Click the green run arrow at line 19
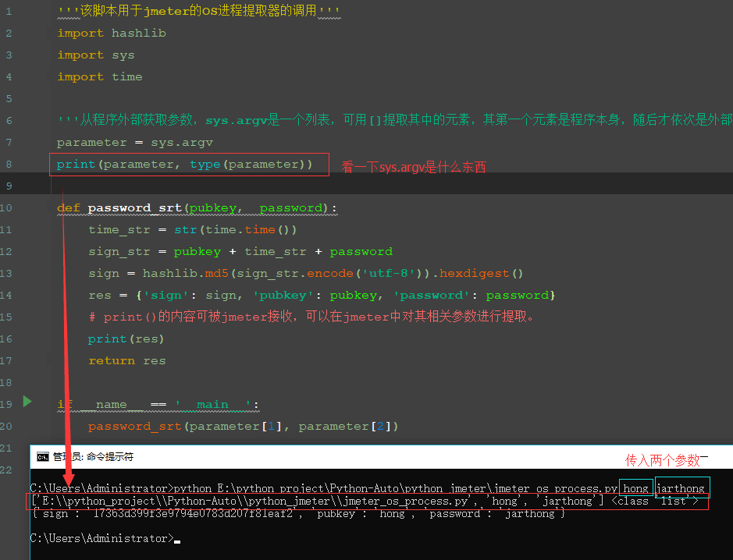The image size is (733, 560). coord(27,402)
